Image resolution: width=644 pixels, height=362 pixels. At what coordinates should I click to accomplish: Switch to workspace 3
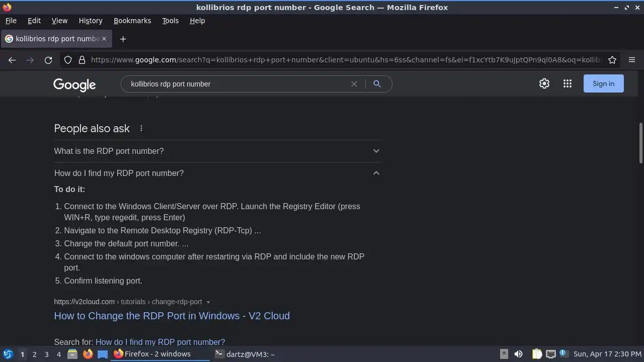coord(46,354)
